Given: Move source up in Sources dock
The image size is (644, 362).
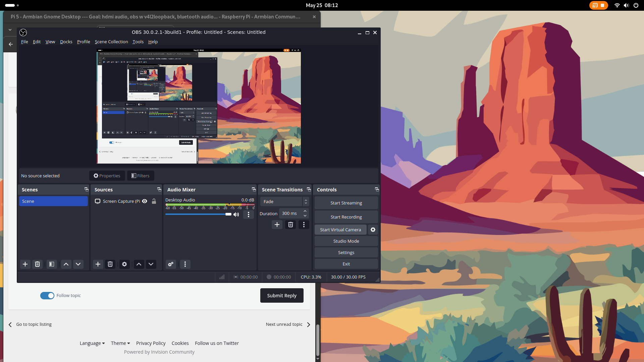Looking at the screenshot, I should coord(139,264).
